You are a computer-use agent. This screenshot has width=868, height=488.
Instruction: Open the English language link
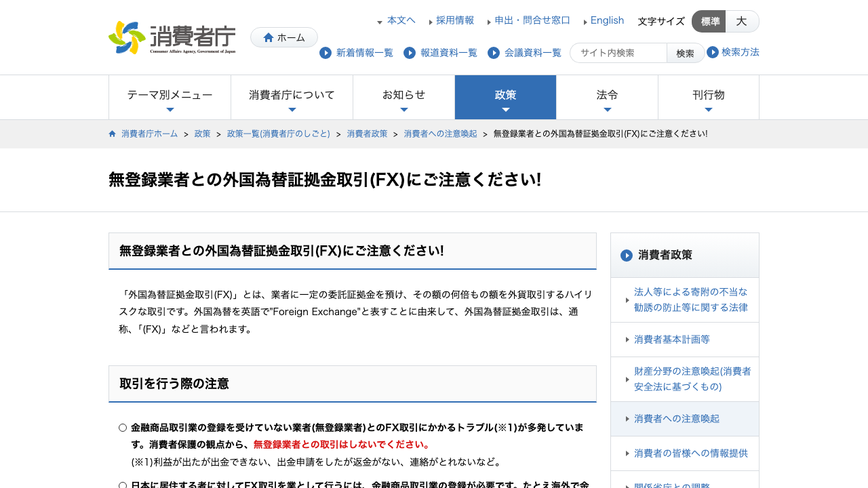point(607,20)
